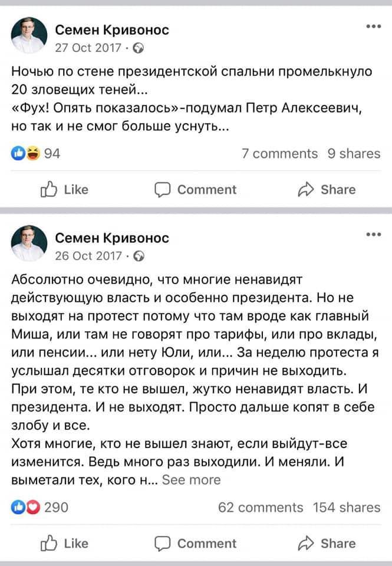Open Семен Кривонос profile from the top post
Viewport: 392px width, 566px height.
111,29
